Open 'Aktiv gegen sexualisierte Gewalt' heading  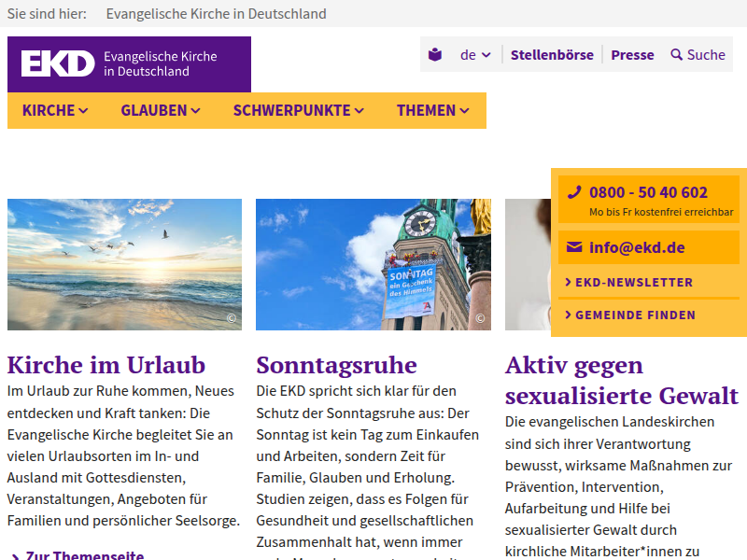pyautogui.click(x=622, y=381)
